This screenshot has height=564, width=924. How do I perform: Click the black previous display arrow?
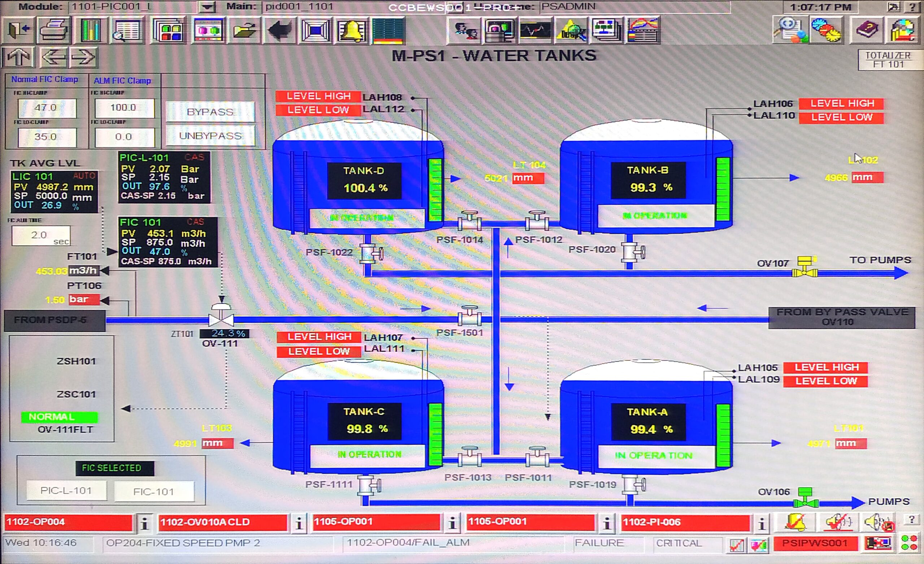(x=279, y=30)
